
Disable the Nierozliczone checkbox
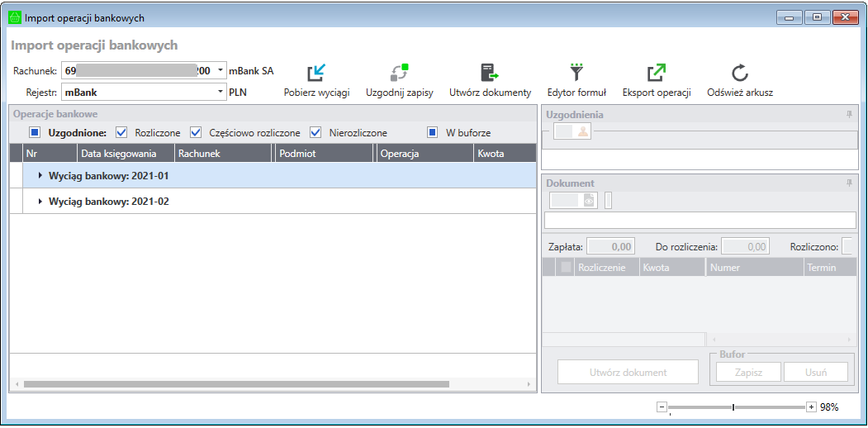point(315,132)
